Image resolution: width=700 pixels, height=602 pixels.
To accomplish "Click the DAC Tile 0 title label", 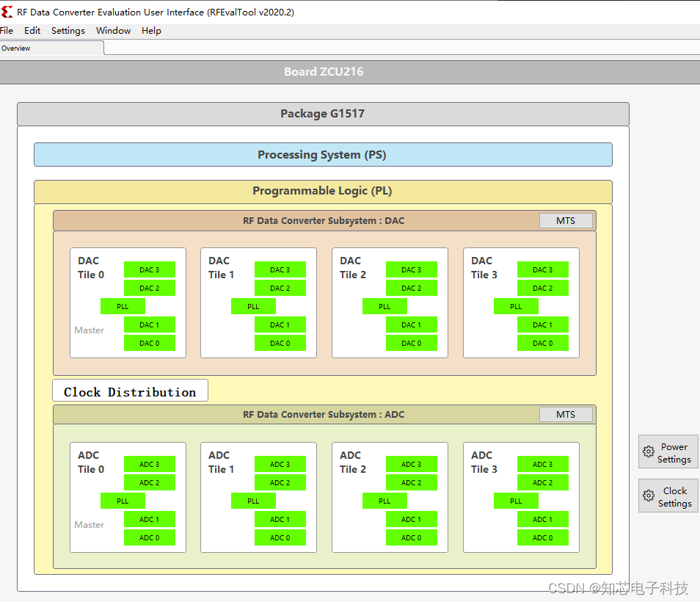I will [x=91, y=267].
